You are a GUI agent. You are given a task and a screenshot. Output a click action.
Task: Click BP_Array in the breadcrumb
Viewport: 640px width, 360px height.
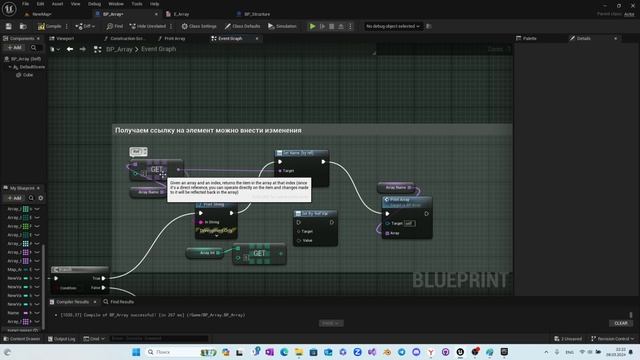[x=119, y=49]
